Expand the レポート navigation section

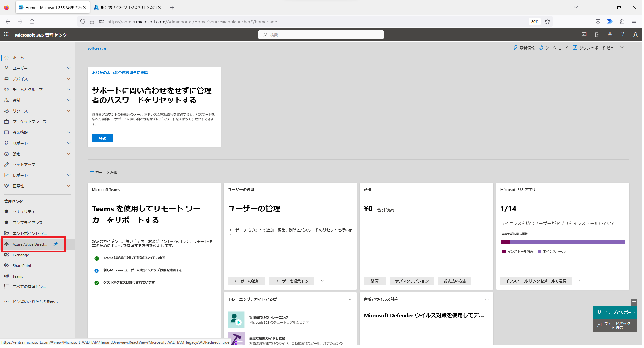pos(69,175)
